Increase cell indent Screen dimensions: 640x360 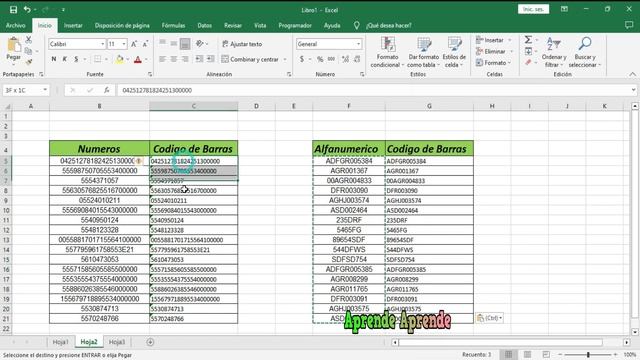pyautogui.click(x=211, y=59)
